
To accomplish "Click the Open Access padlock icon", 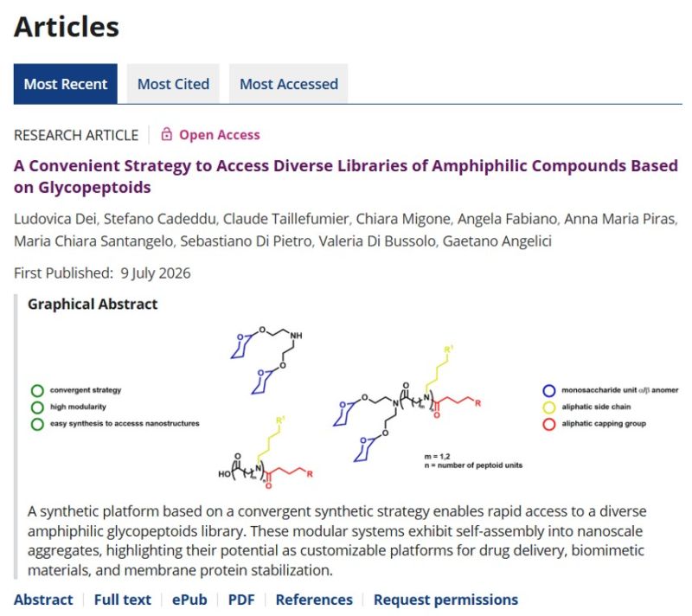I will (166, 134).
